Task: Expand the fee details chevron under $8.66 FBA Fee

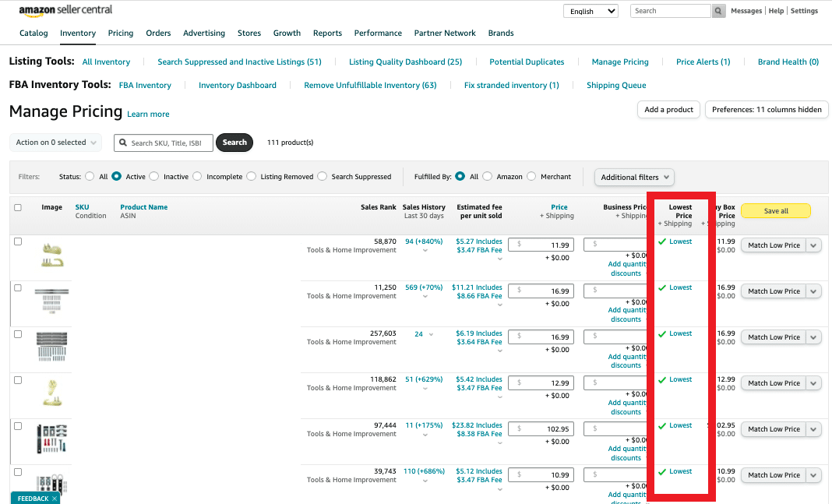Action: [500, 305]
